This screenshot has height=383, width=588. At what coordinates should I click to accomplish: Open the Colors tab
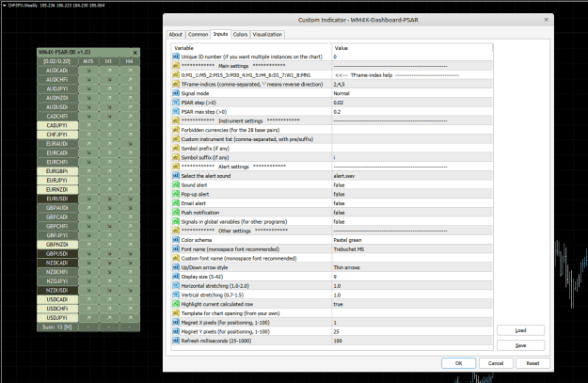pyautogui.click(x=241, y=35)
